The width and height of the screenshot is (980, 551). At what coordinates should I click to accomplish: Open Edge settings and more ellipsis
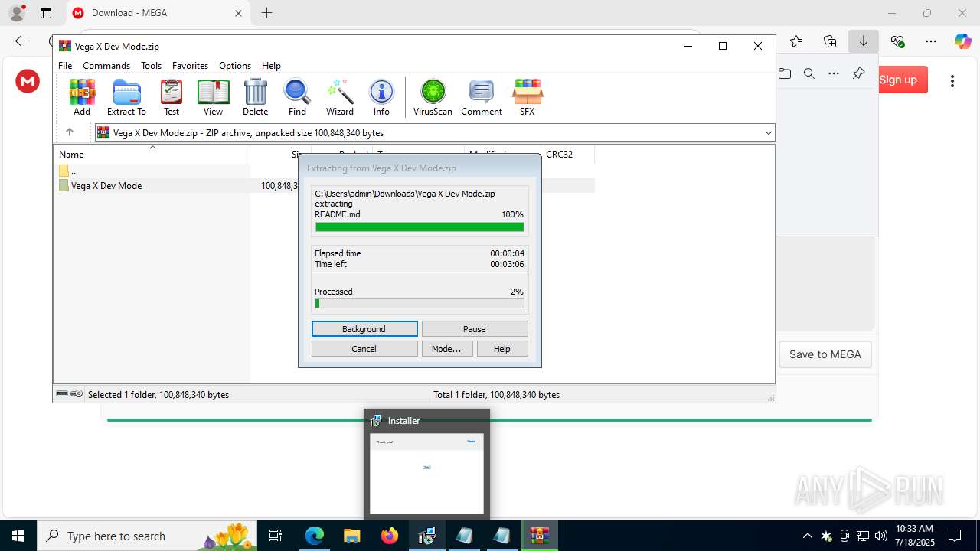click(x=931, y=41)
